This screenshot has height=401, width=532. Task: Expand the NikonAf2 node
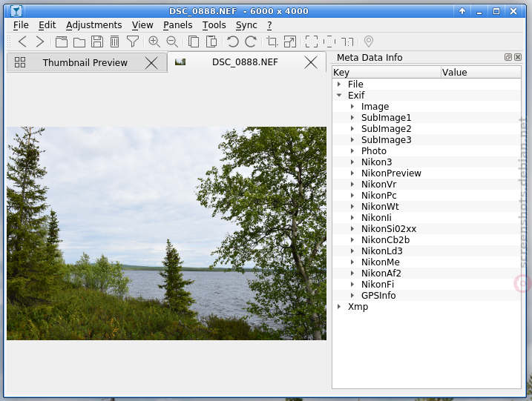coord(352,274)
